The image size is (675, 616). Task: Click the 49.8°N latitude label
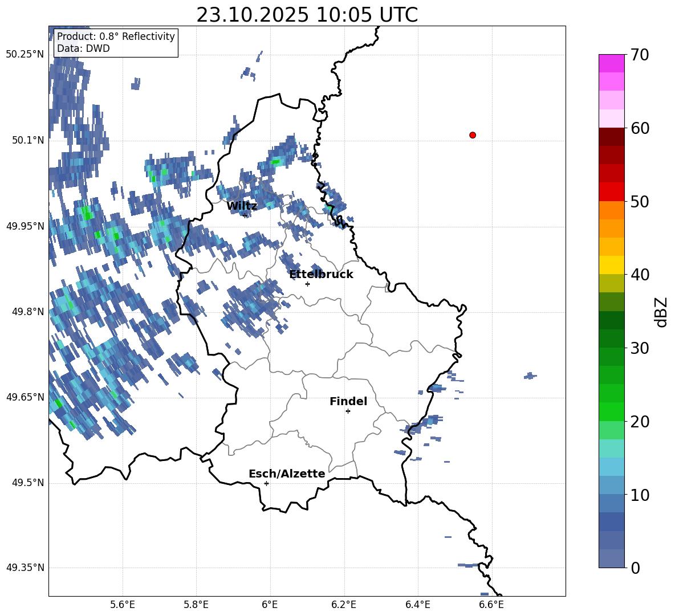click(x=28, y=312)
